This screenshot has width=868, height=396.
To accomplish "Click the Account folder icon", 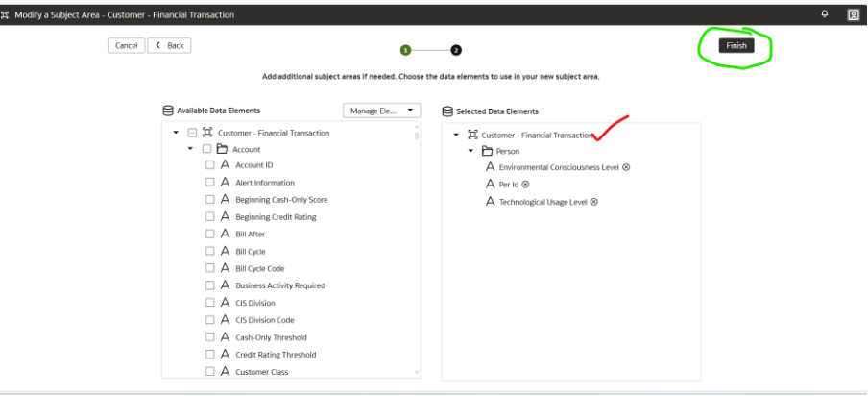I will (222, 149).
